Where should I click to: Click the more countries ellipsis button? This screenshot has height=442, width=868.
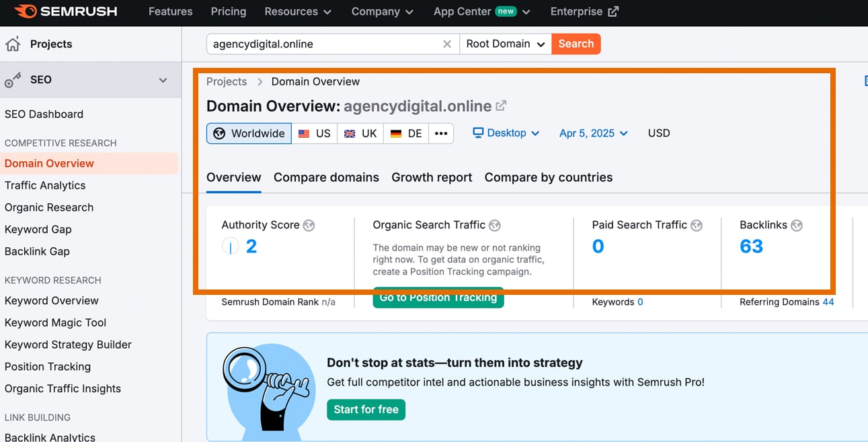(441, 133)
